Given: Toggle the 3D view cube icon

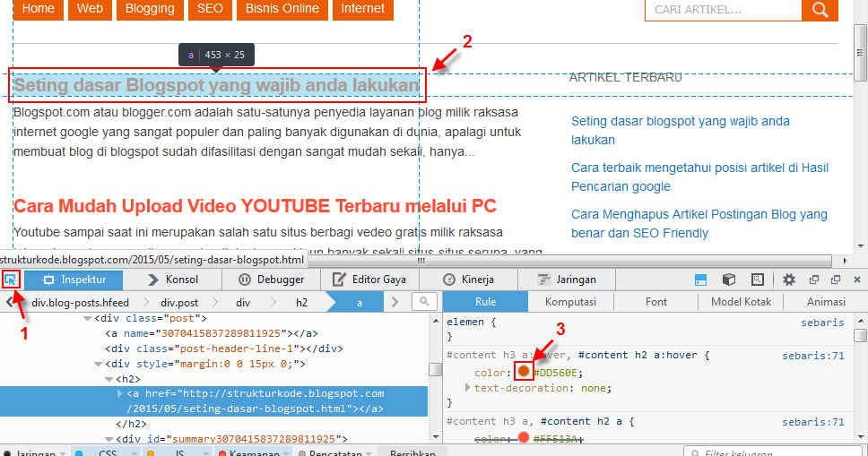Looking at the screenshot, I should [x=729, y=280].
